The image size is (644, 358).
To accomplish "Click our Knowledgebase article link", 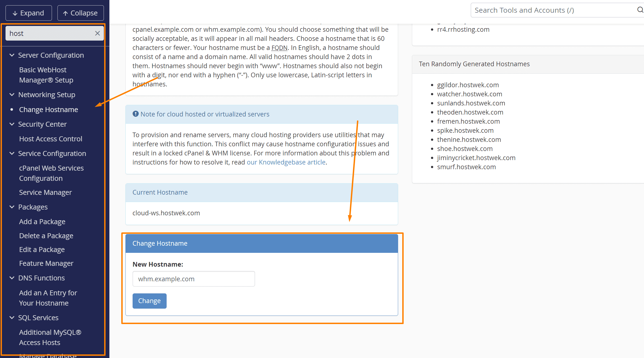I will tap(274, 162).
